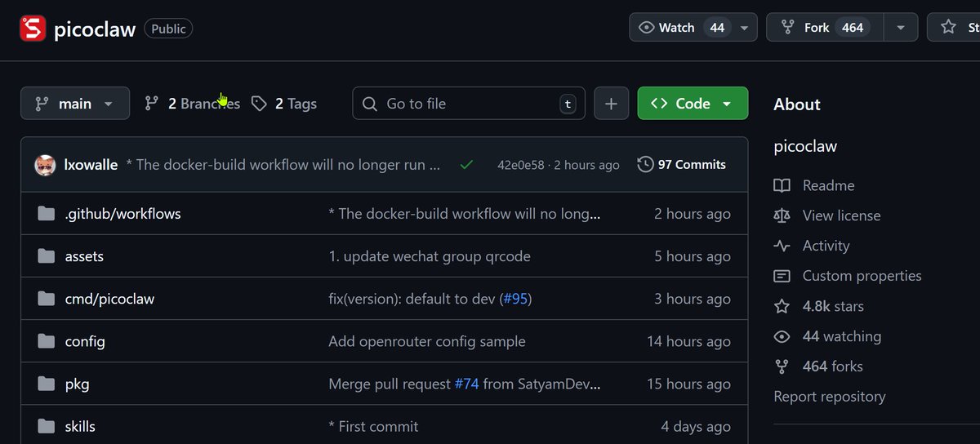The image size is (980, 444).
Task: Click the Custom properties note icon
Action: [782, 276]
